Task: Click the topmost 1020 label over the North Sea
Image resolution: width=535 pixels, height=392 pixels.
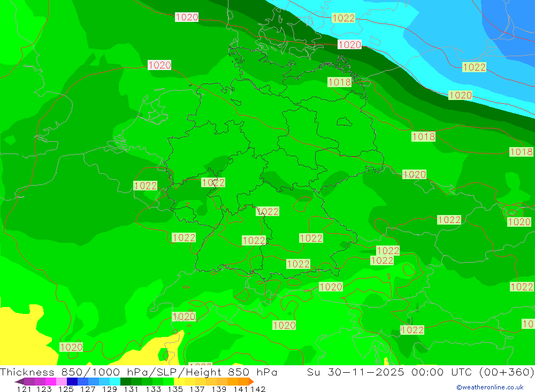Action: point(187,17)
